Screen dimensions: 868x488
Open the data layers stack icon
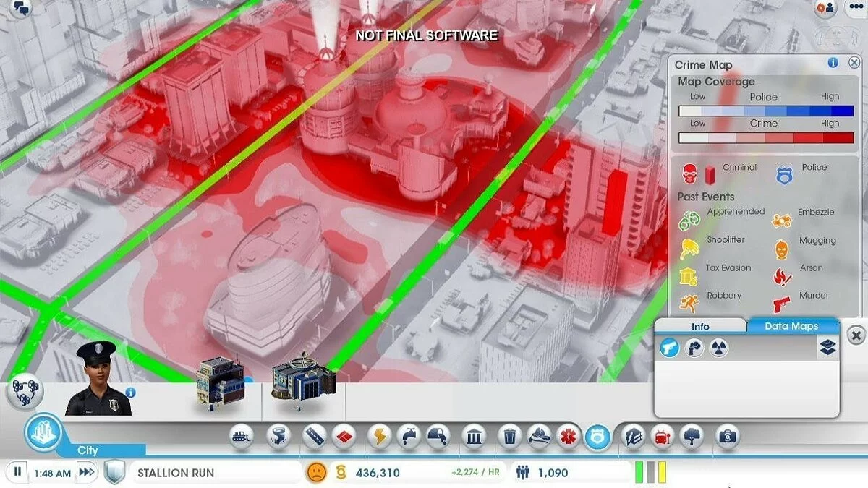click(828, 348)
